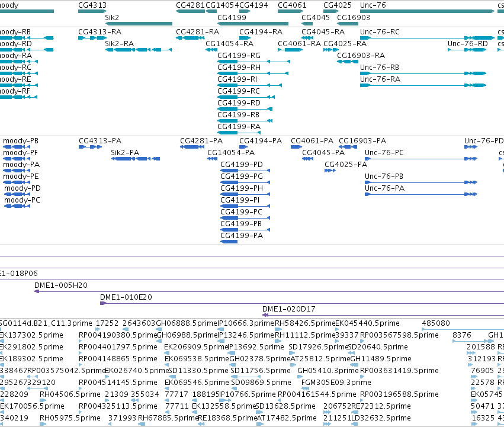The height and width of the screenshot is (427, 504).
Task: Select the GH05410.3prime EST label
Action: pyautogui.click(x=328, y=371)
